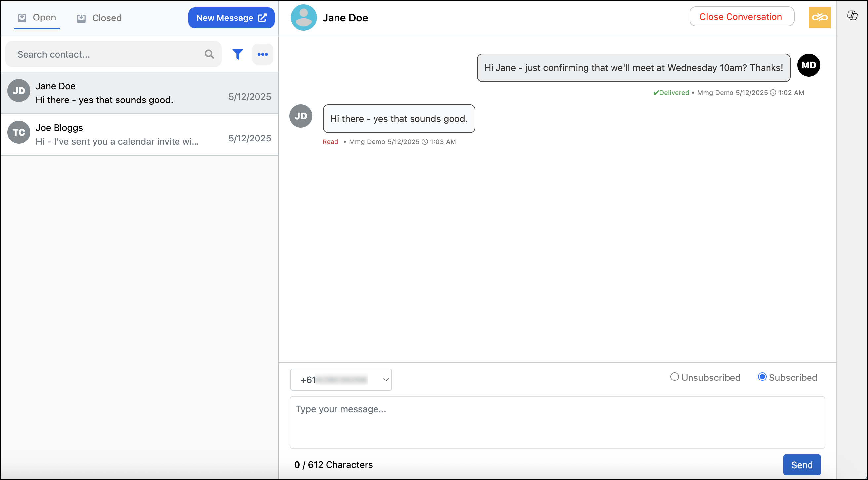The height and width of the screenshot is (480, 868).
Task: Click the three-dot more options icon
Action: click(262, 54)
